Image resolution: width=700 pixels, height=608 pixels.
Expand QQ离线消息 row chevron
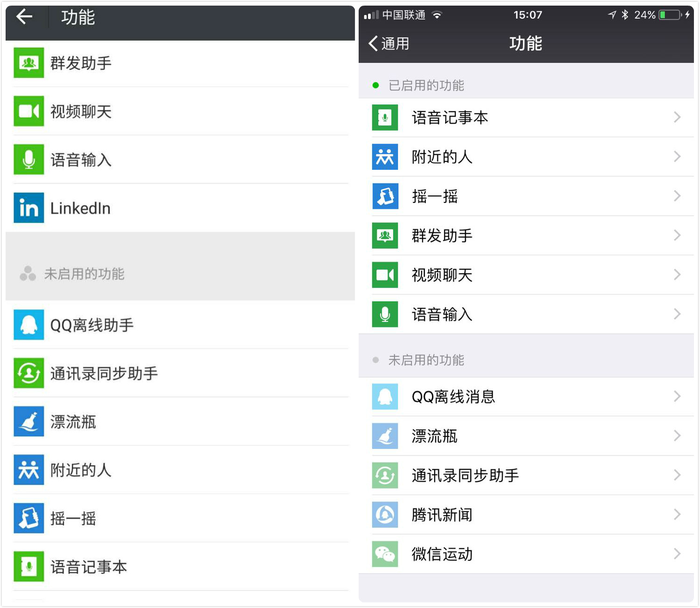click(x=677, y=396)
